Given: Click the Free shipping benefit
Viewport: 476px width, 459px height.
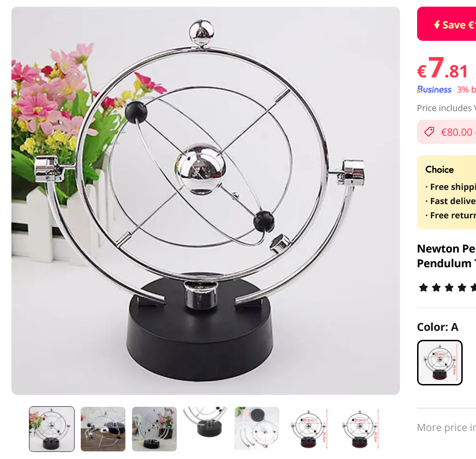Looking at the screenshot, I should click(450, 187).
